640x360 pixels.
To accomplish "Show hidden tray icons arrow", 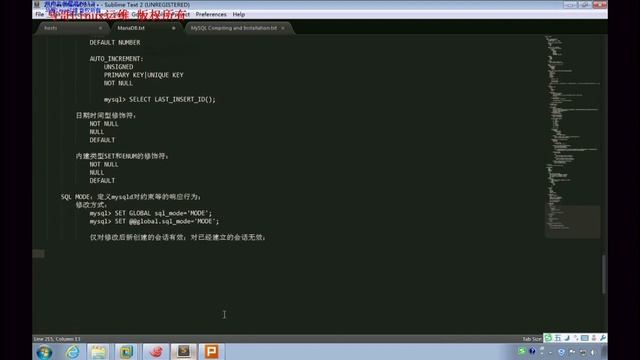I will point(551,352).
